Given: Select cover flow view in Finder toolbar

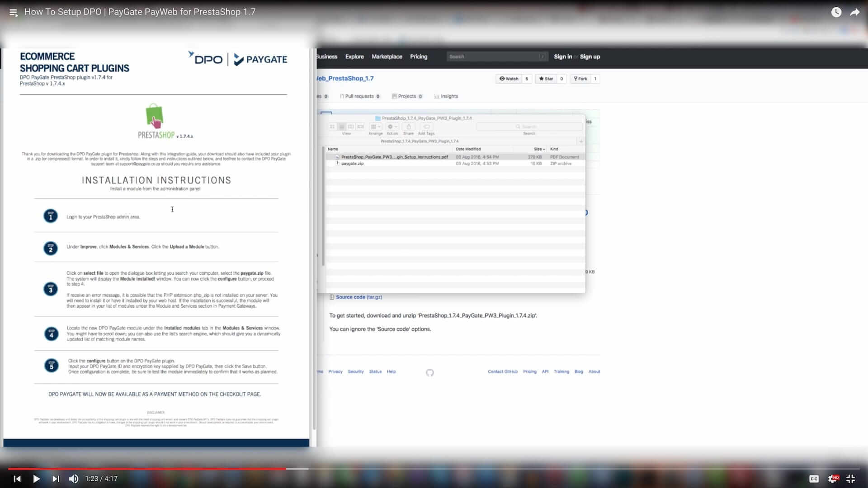Looking at the screenshot, I should 360,127.
